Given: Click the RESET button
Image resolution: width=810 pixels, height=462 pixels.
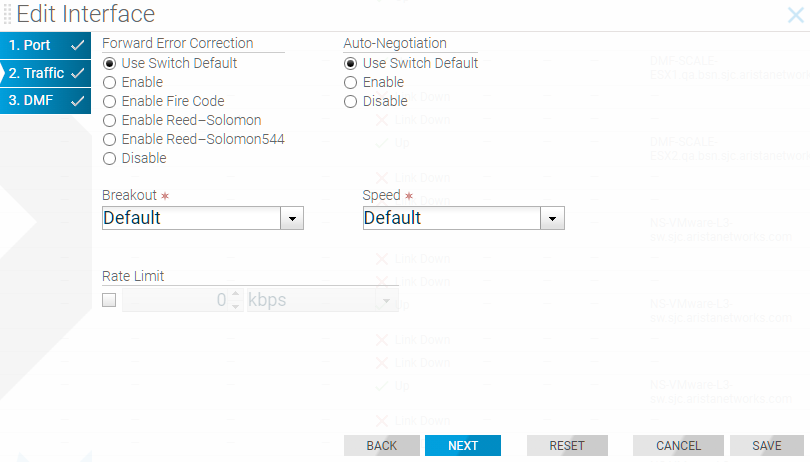Looking at the screenshot, I should pyautogui.click(x=567, y=445).
